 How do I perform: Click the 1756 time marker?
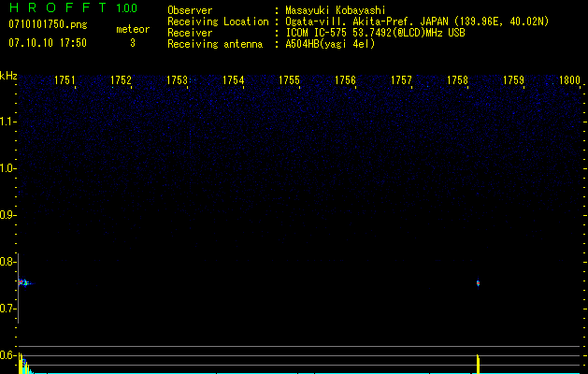pyautogui.click(x=345, y=80)
